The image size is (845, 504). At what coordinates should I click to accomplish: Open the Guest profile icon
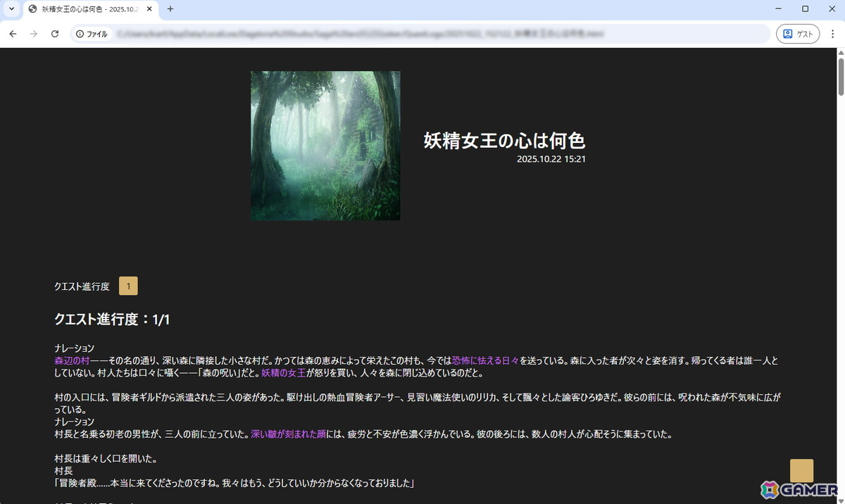click(797, 33)
